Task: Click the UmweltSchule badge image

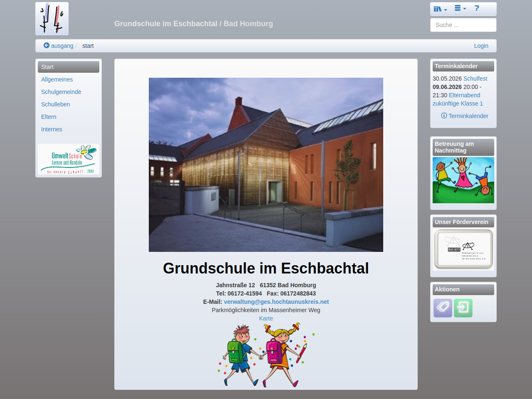Action: point(69,159)
